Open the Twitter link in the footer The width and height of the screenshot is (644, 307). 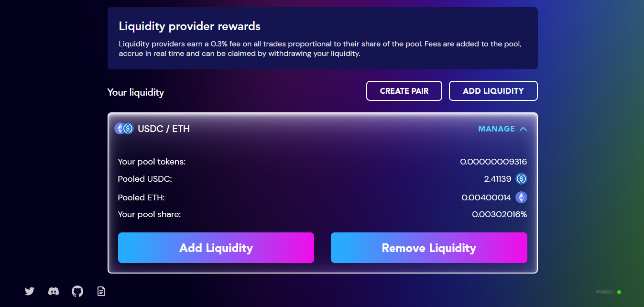[x=30, y=291]
